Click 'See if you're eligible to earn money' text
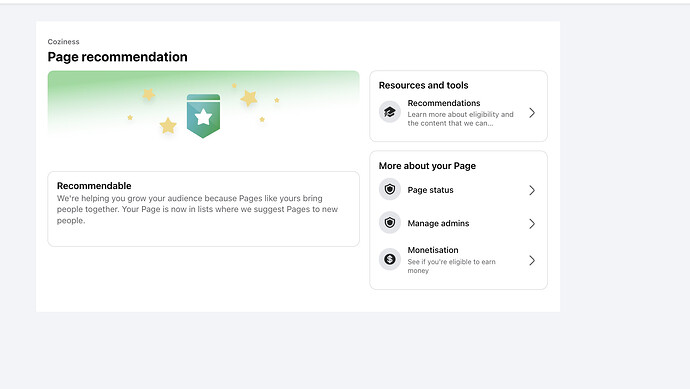The image size is (690, 389). click(451, 266)
